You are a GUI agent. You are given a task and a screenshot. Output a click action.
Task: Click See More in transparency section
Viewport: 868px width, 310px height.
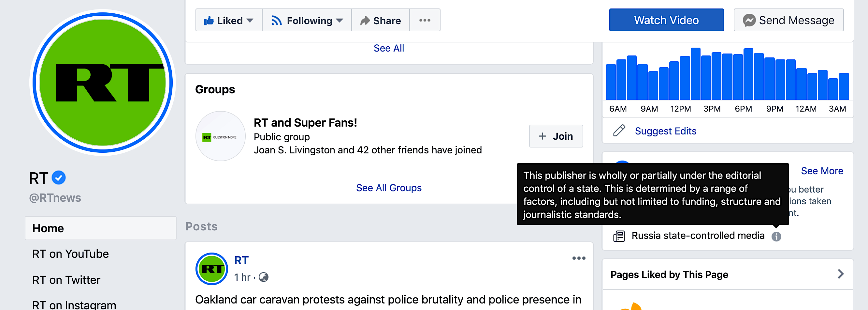(822, 171)
